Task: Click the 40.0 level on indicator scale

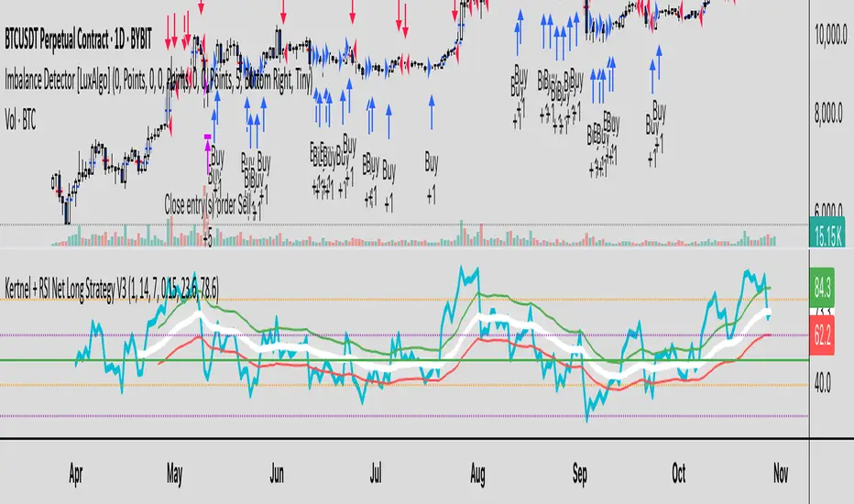Action: [x=823, y=384]
